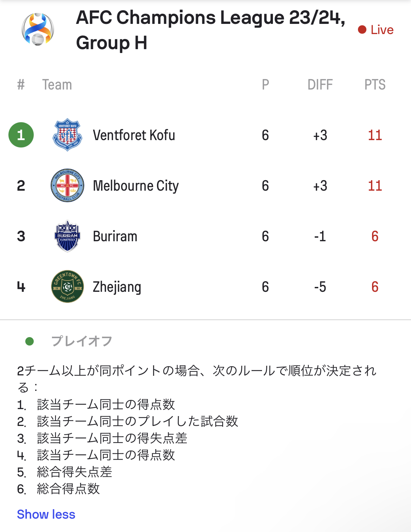The width and height of the screenshot is (411, 532).
Task: Click the Team column header
Action: (57, 85)
